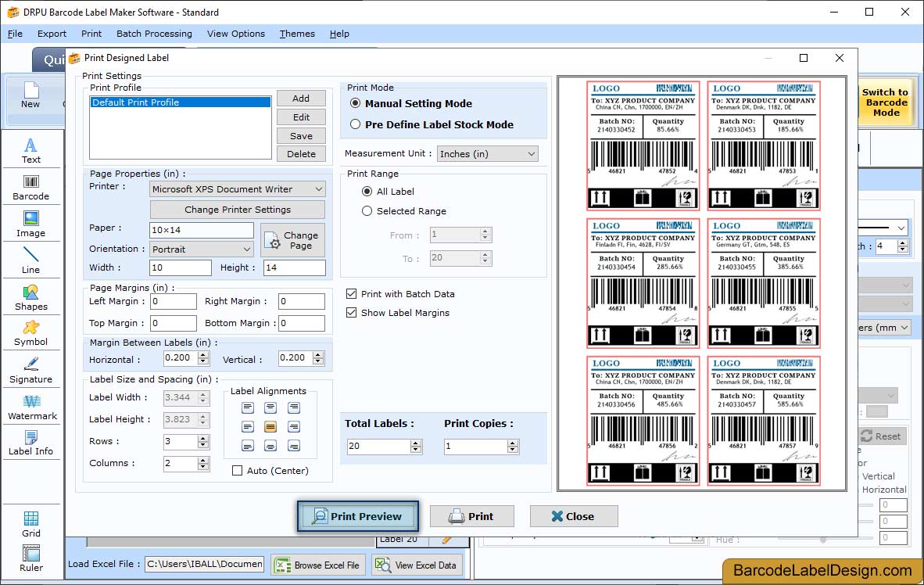The image size is (924, 585).
Task: Select the Watermark tool
Action: tap(32, 407)
